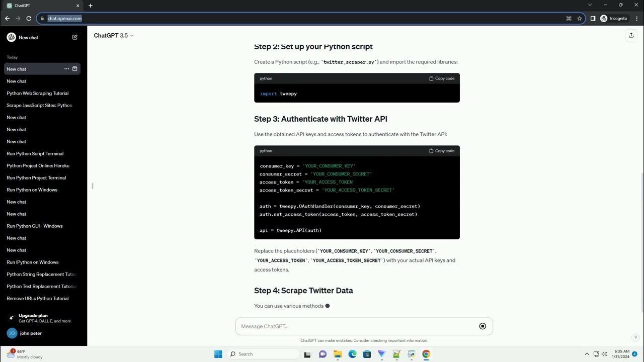
Task: Click New chat at the sidebar top
Action: pyautogui.click(x=42, y=37)
